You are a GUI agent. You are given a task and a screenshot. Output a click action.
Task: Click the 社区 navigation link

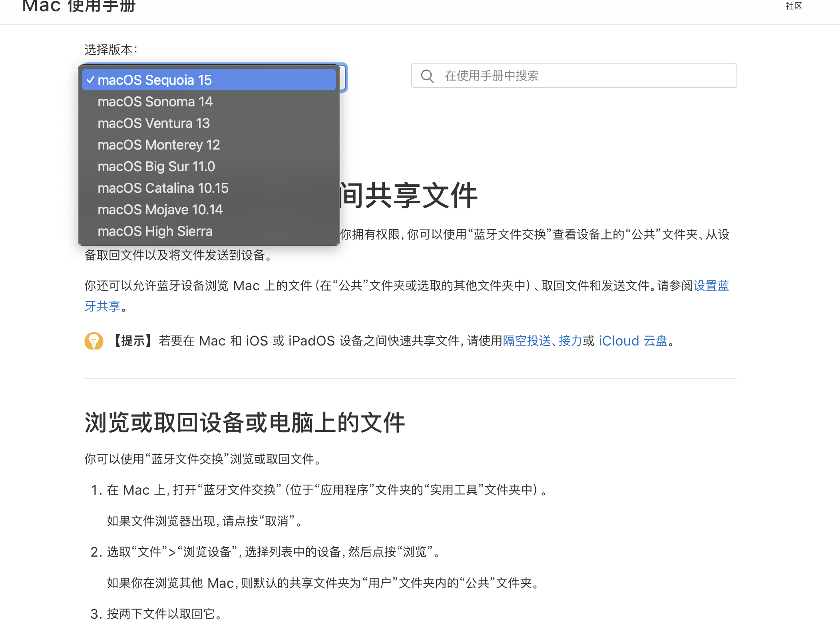pyautogui.click(x=793, y=6)
